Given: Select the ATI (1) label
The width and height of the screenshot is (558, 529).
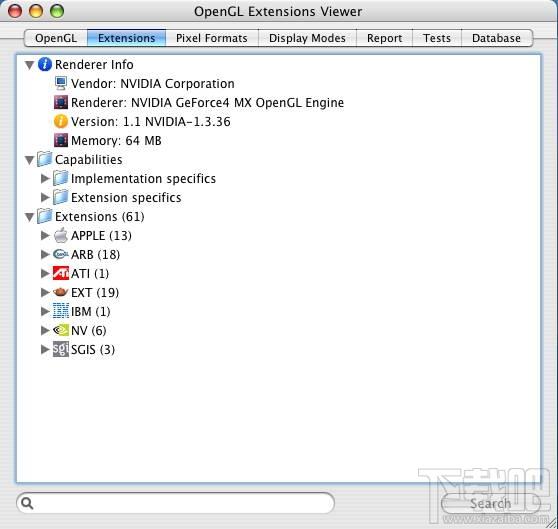Looking at the screenshot, I should tap(90, 274).
